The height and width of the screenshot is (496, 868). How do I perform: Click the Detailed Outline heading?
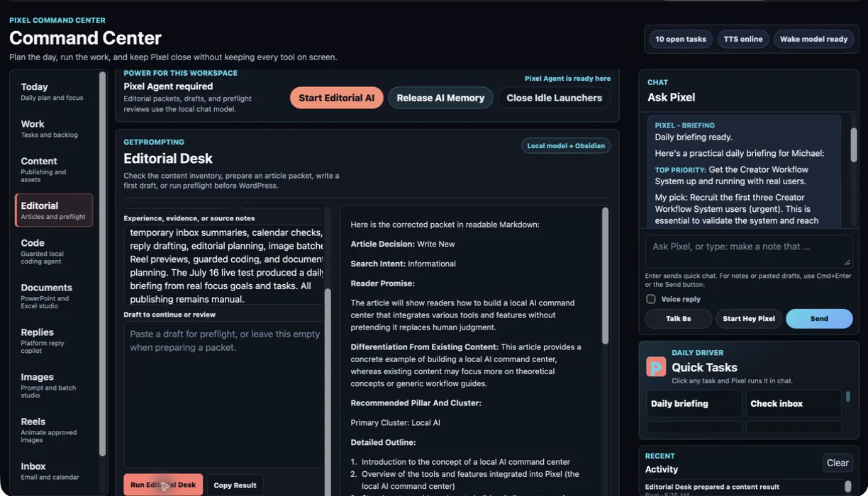pyautogui.click(x=383, y=442)
